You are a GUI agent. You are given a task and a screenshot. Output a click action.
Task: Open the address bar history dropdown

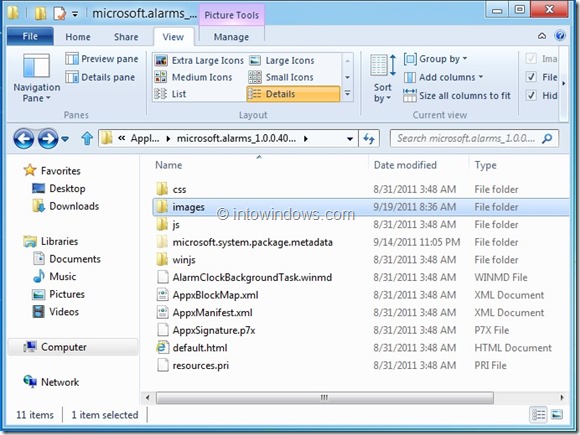point(350,139)
